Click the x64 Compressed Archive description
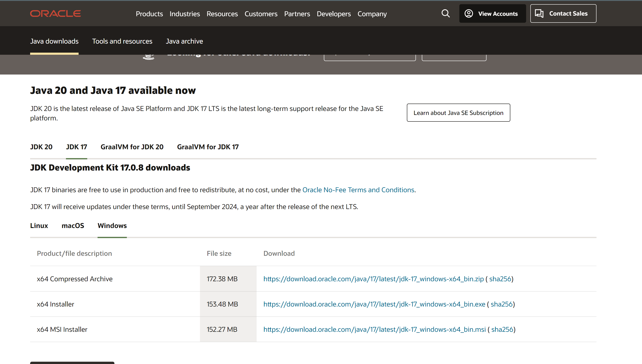This screenshot has height=364, width=642. click(75, 279)
